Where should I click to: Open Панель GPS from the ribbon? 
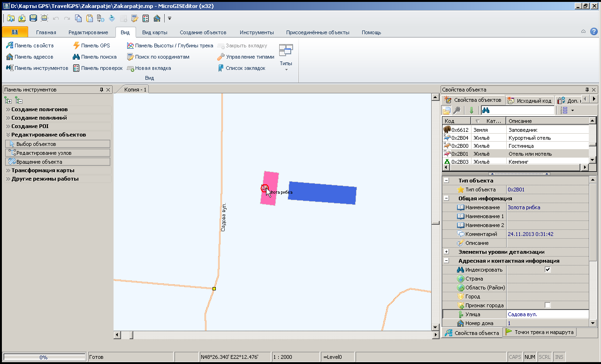point(91,45)
